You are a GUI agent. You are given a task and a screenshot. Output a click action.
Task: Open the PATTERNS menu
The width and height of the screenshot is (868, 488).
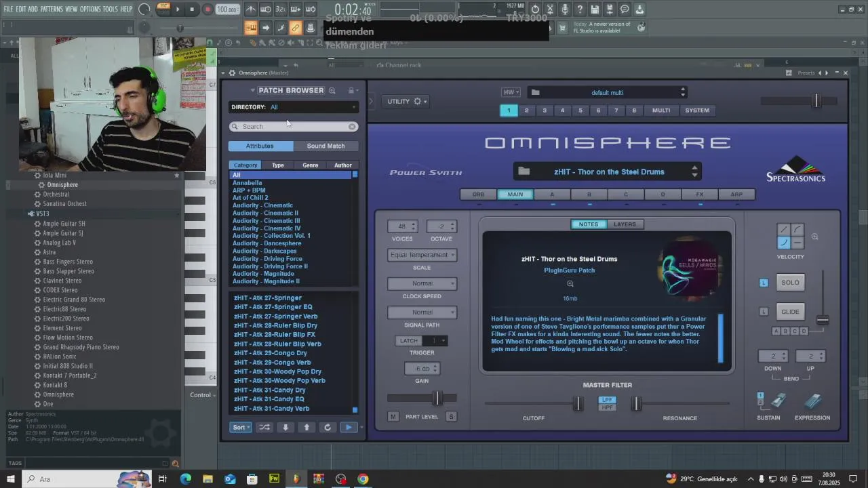[52, 9]
